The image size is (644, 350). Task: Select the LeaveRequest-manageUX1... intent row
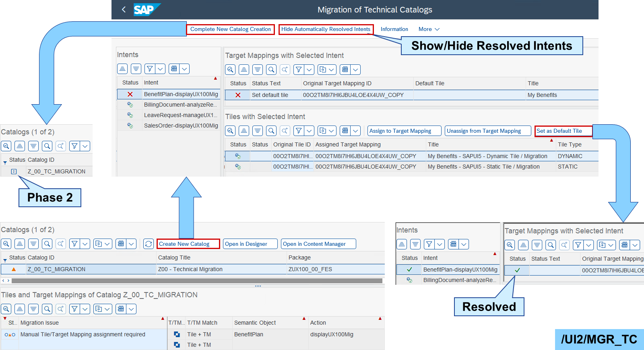(x=169, y=115)
